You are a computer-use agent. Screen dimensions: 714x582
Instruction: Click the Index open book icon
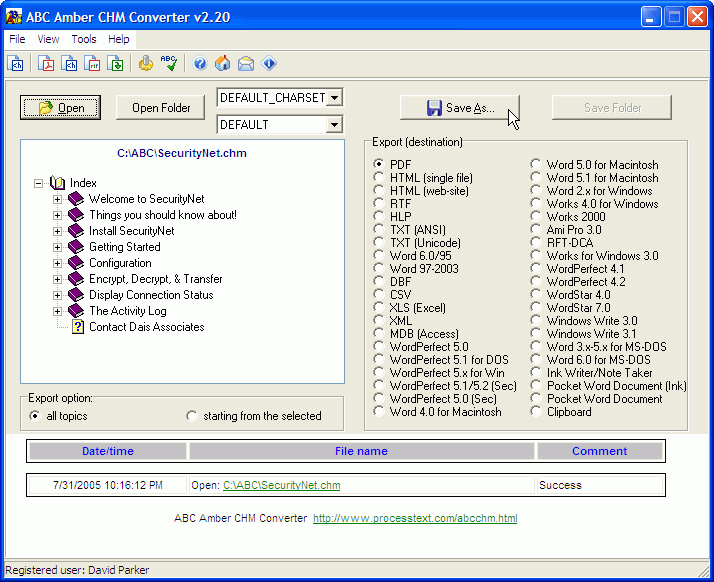[57, 183]
